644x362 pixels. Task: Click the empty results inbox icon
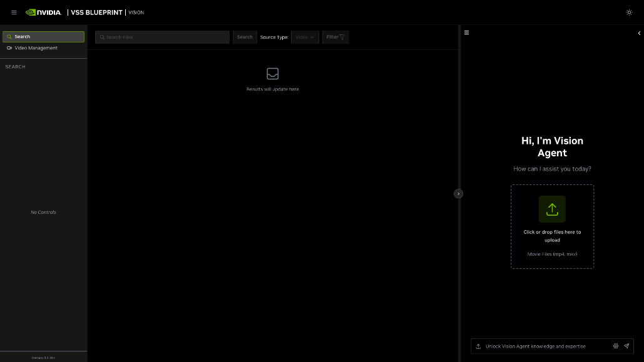(x=273, y=74)
